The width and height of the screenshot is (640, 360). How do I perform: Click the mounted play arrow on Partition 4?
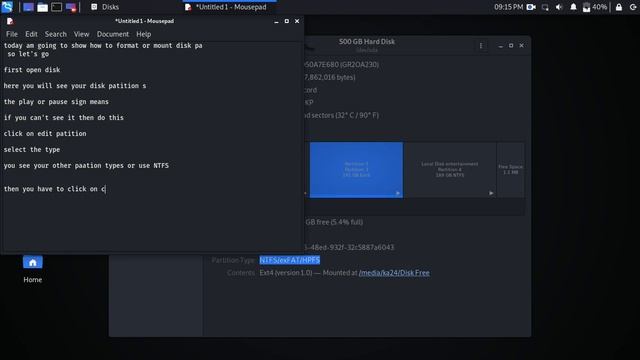click(491, 193)
